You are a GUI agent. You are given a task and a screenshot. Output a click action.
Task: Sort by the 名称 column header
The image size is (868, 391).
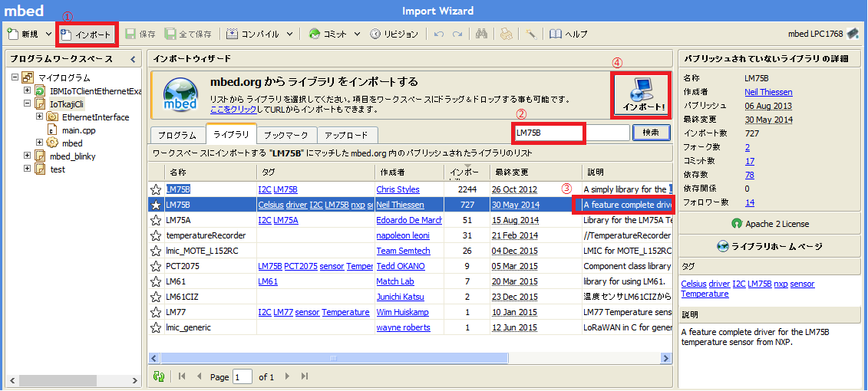pyautogui.click(x=211, y=172)
